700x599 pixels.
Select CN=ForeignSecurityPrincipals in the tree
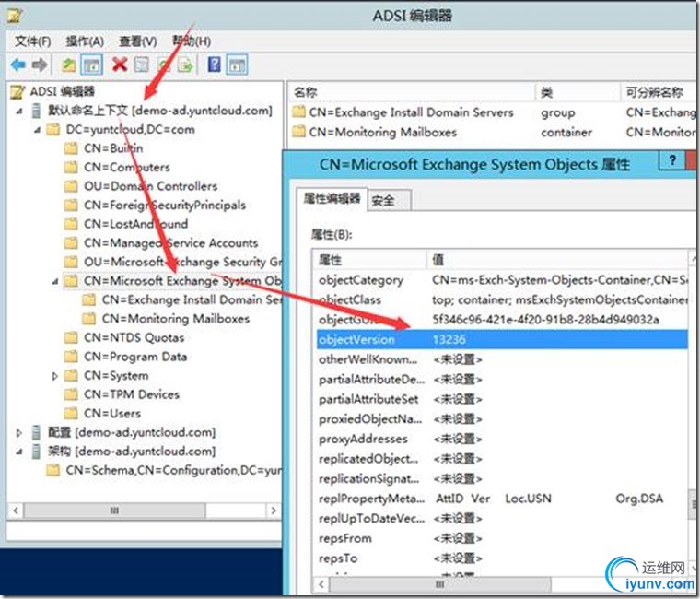coord(165,205)
